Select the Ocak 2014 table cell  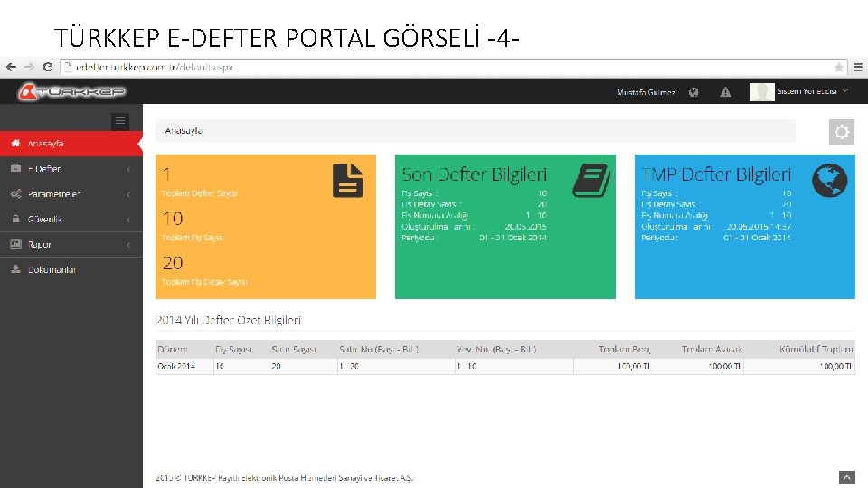[x=184, y=366]
